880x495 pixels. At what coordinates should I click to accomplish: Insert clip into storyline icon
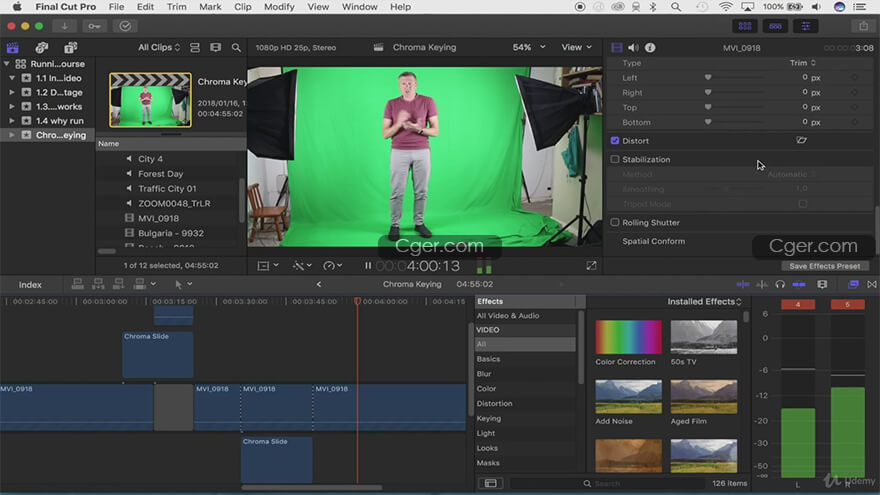point(98,284)
